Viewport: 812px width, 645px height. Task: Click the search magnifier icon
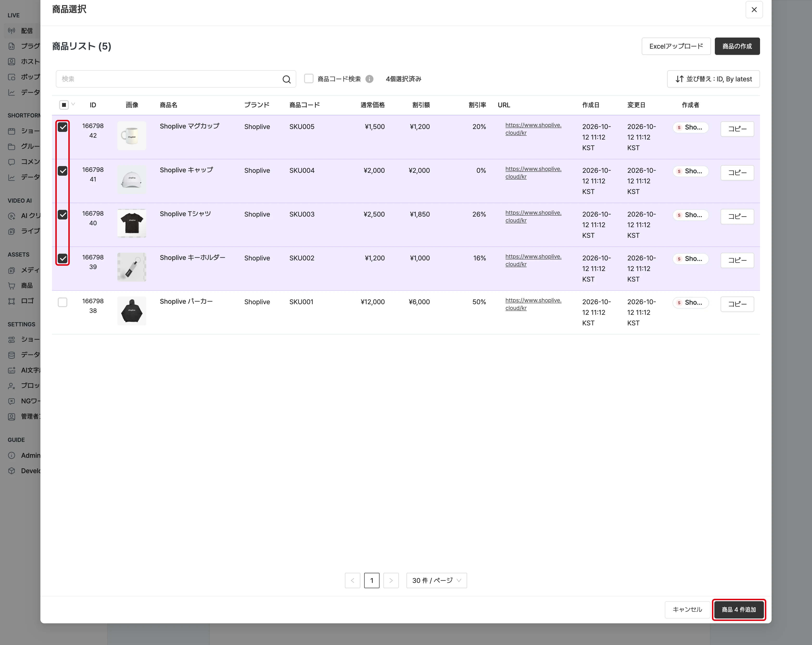[x=286, y=79]
